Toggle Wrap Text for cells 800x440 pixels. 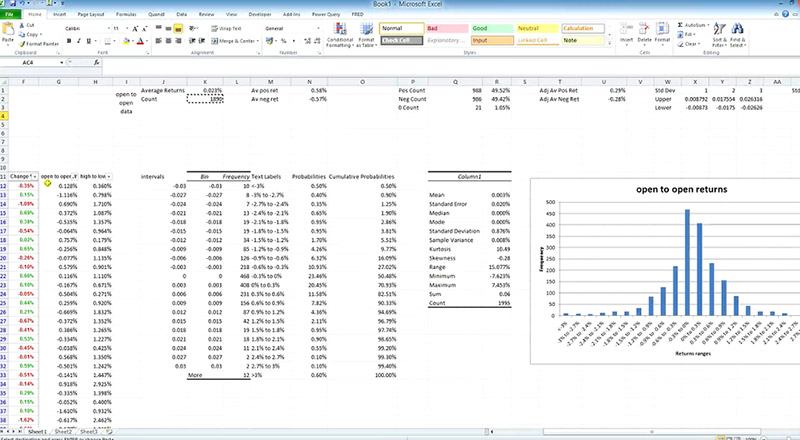click(x=227, y=29)
